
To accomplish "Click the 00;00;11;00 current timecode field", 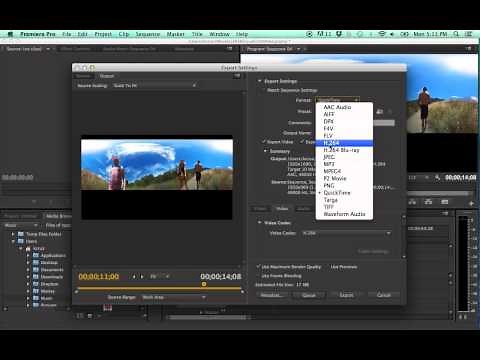I will 99,276.
